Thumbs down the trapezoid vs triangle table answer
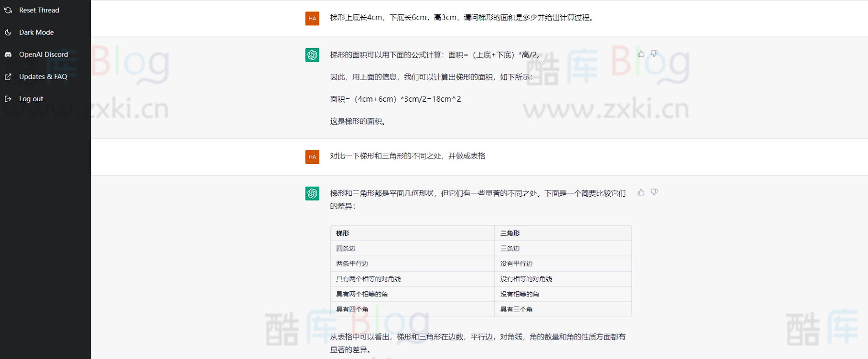The image size is (868, 359). 654,192
